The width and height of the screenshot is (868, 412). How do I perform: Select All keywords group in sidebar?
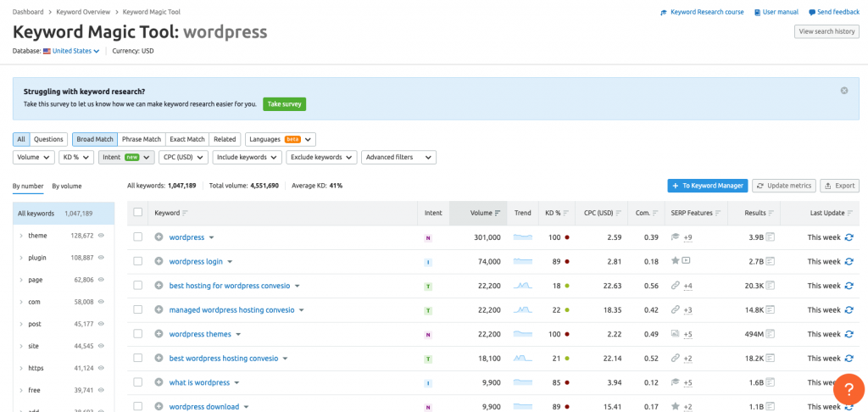63,213
